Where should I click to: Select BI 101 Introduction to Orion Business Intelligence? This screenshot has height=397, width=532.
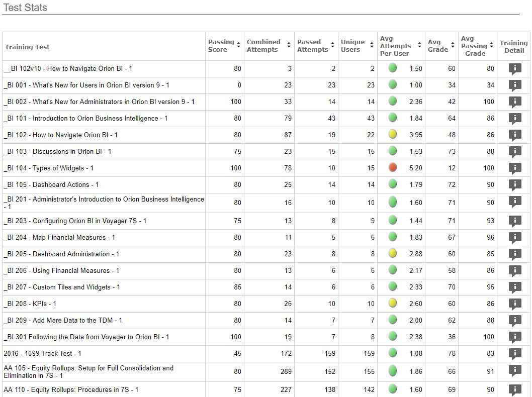tap(85, 118)
